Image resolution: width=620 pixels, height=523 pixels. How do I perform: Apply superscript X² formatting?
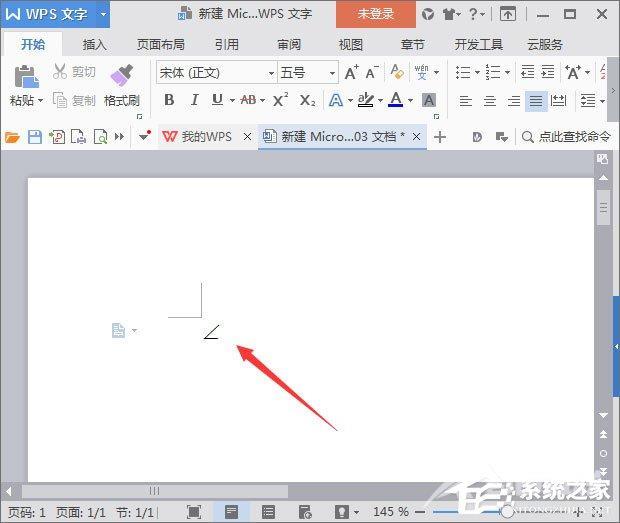(x=280, y=100)
